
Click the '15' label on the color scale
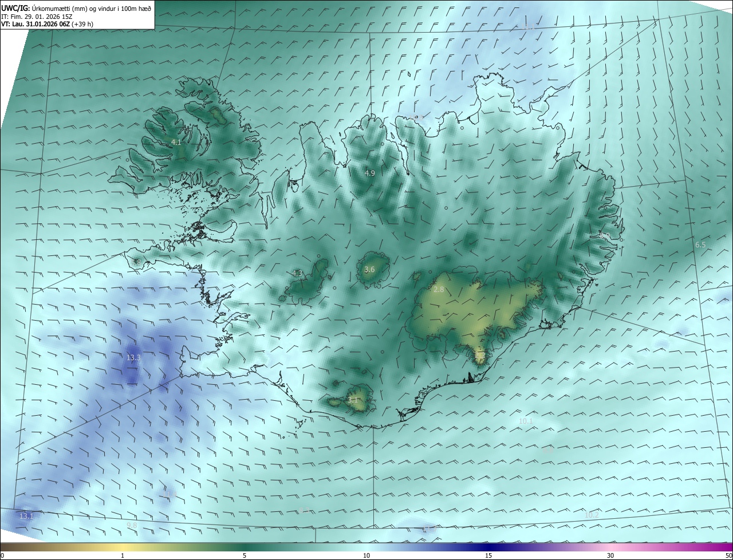pos(488,555)
